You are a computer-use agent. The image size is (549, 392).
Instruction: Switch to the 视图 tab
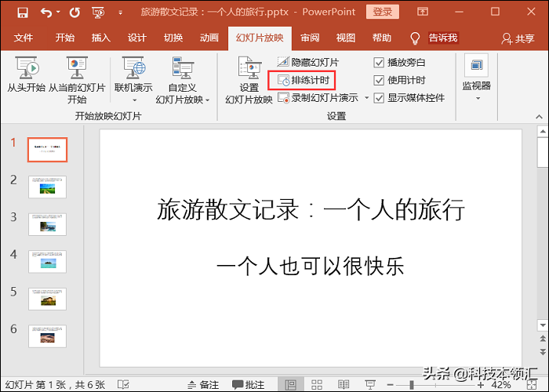pos(346,38)
